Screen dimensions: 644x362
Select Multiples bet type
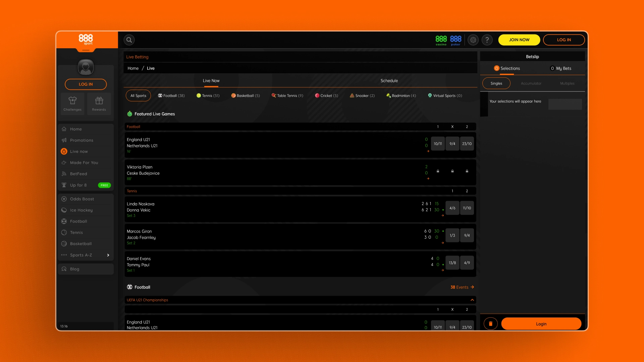pyautogui.click(x=567, y=83)
